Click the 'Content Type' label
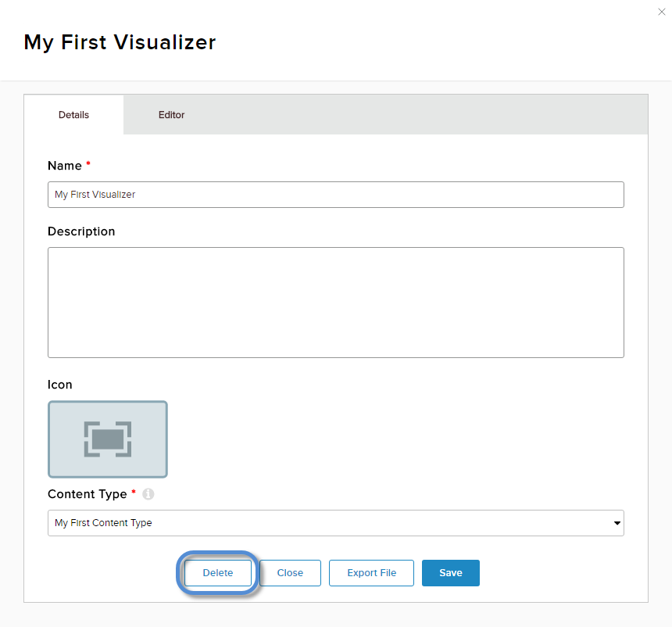Image resolution: width=672 pixels, height=627 pixels. click(x=88, y=494)
